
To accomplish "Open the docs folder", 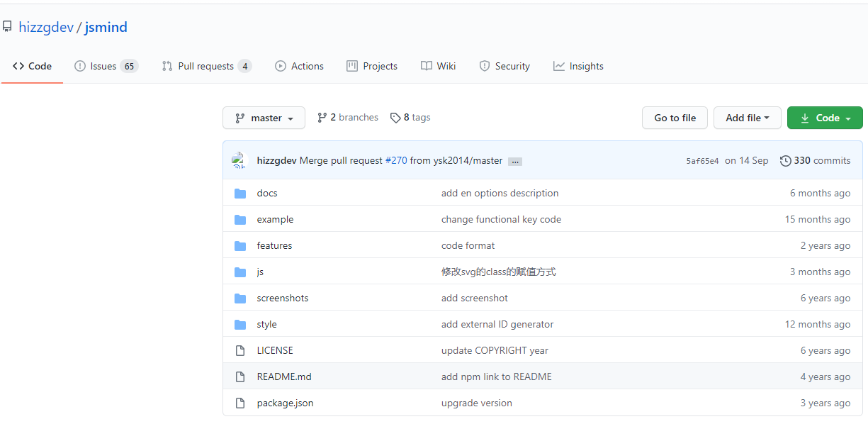I will [x=267, y=193].
